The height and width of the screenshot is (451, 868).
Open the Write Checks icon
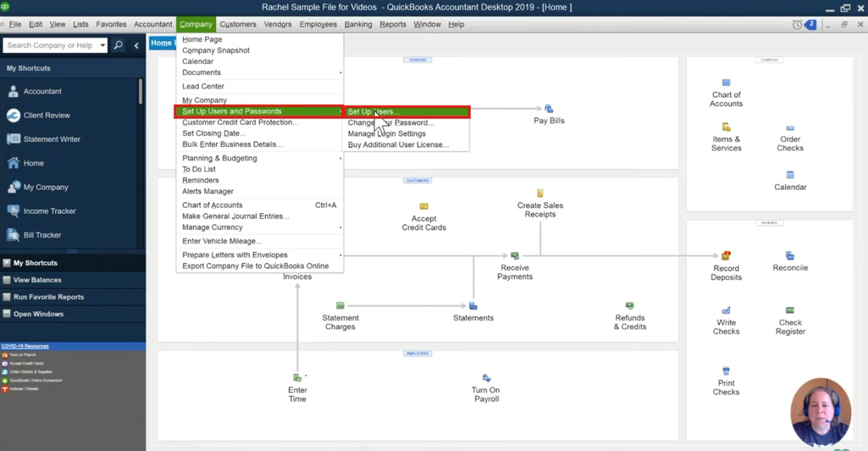tap(726, 310)
